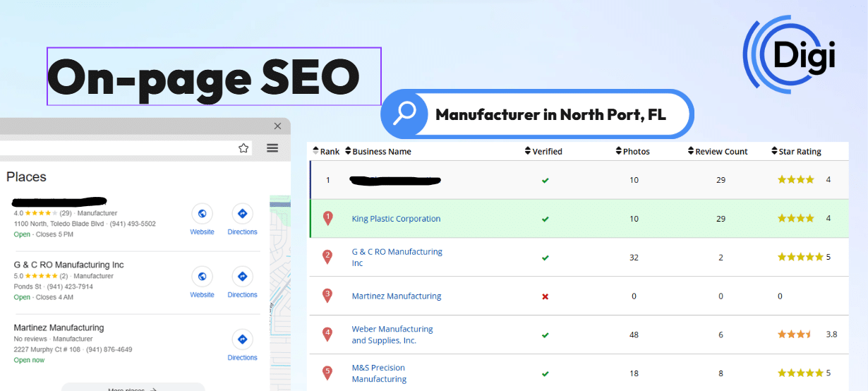Click photos count 32 in G & C RO row
Screen dimensions: 868x391
click(x=634, y=257)
